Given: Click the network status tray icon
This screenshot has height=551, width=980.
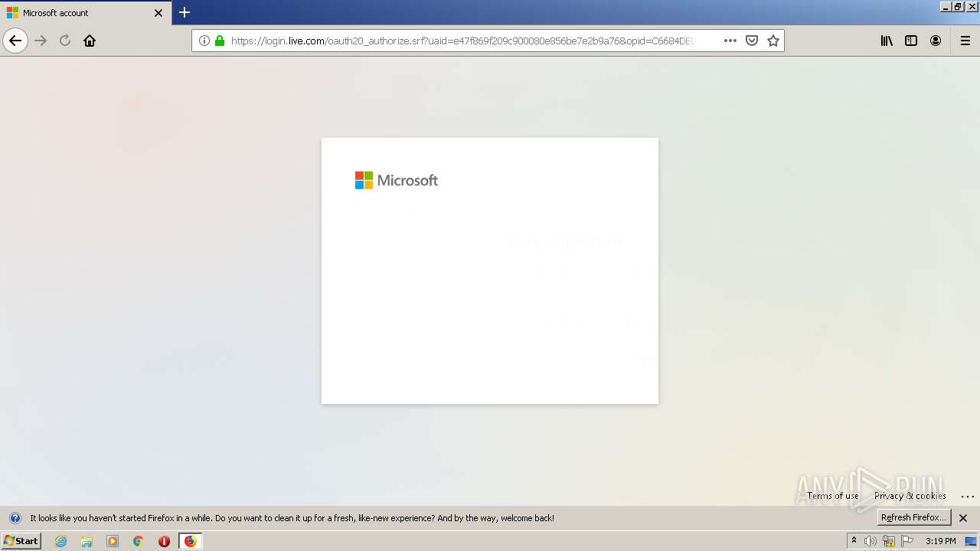Looking at the screenshot, I should click(889, 541).
